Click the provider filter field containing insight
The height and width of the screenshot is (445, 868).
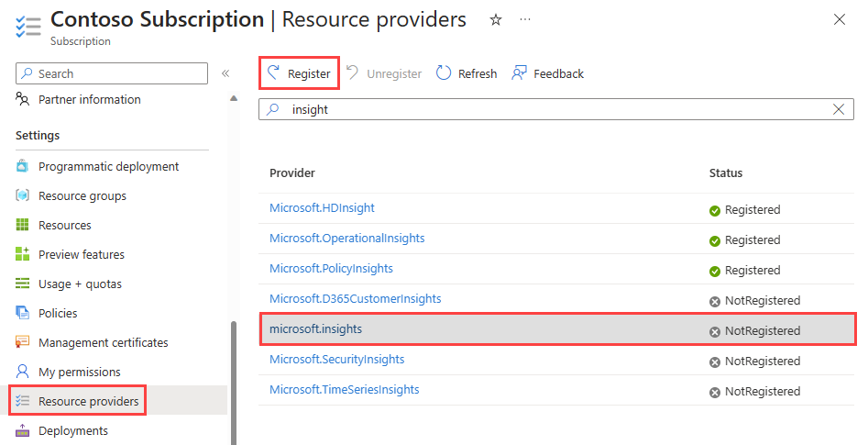click(550, 109)
